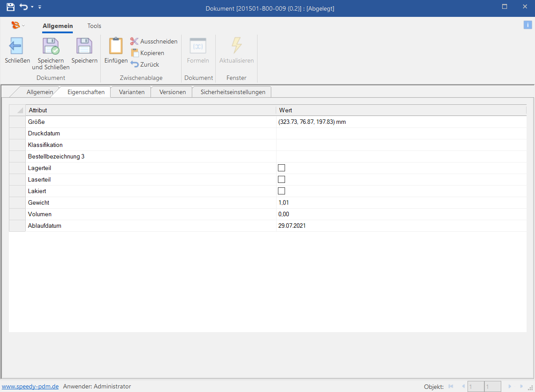Open the Sicherheitseinstellungen tab

point(233,92)
